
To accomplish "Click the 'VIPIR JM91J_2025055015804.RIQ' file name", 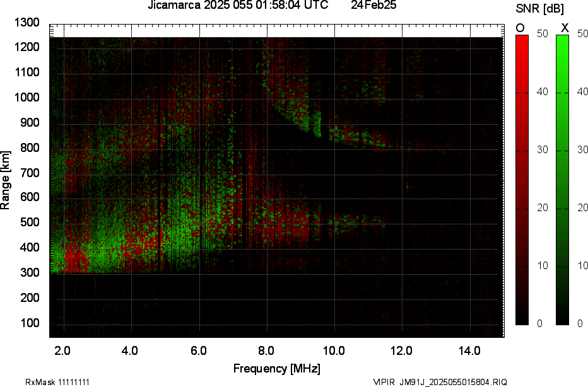I will [x=440, y=382].
